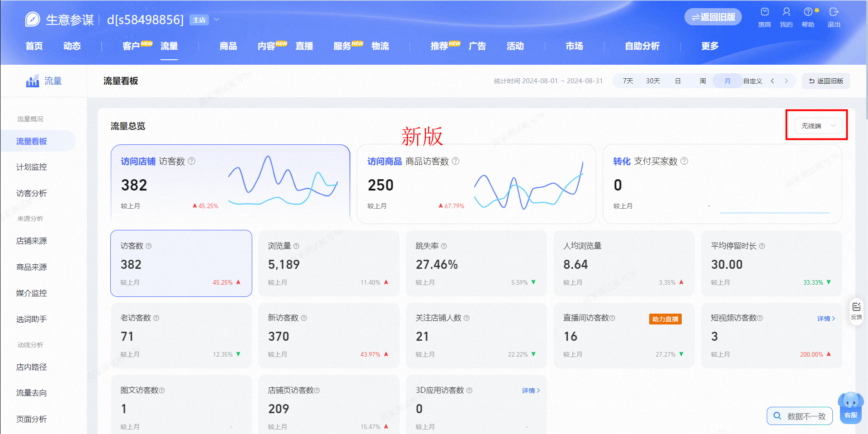
Task: Open the 直播 nav tab
Action: tap(304, 46)
